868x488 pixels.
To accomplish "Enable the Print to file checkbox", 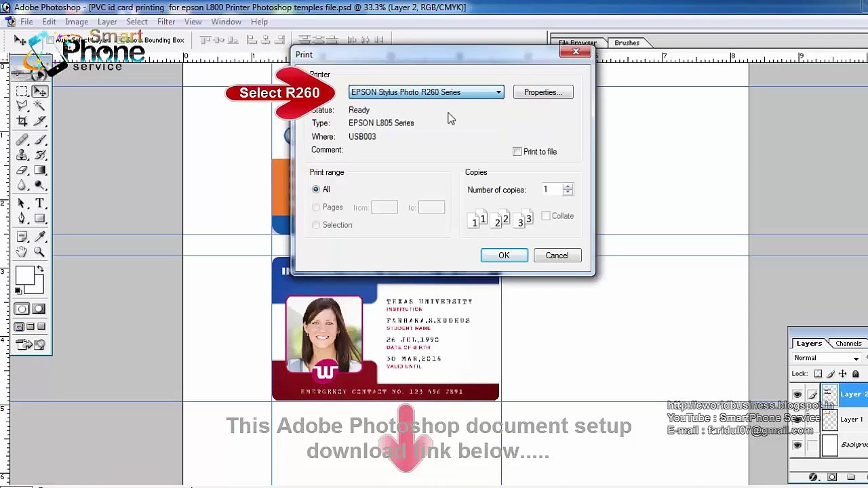I will coord(517,152).
